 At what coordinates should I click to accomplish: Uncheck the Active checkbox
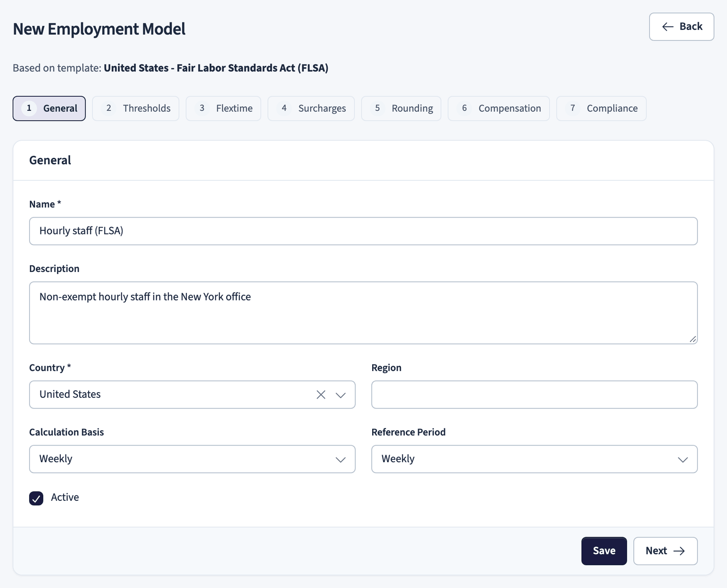click(36, 498)
